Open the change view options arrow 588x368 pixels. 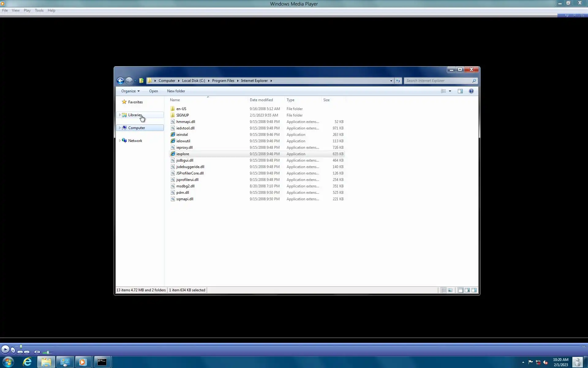click(450, 91)
